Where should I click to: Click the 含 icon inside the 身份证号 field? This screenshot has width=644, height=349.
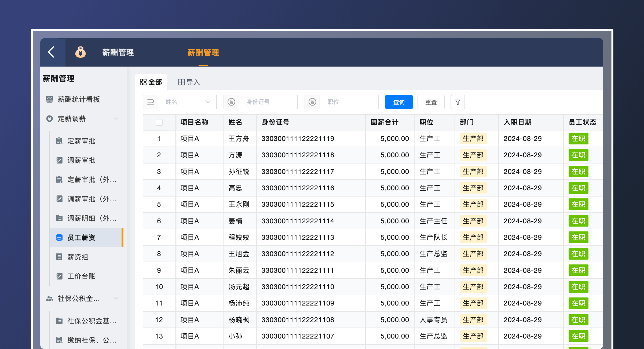coord(231,102)
